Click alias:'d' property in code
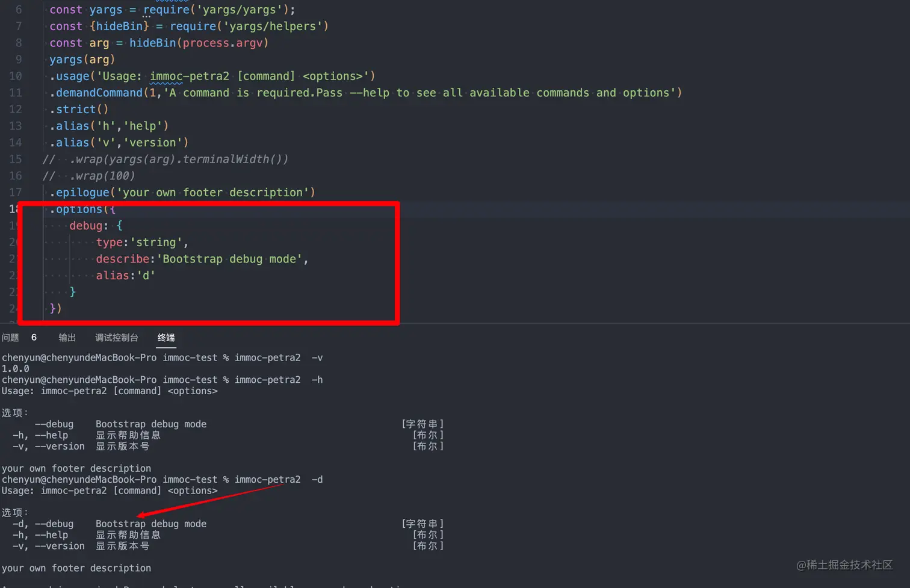This screenshot has height=588, width=910. coord(126,276)
